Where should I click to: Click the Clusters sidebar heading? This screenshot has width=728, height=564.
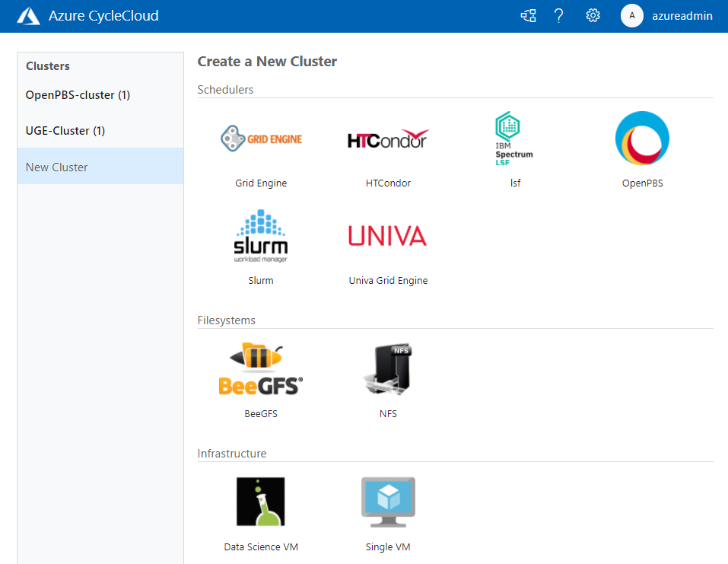pos(47,66)
